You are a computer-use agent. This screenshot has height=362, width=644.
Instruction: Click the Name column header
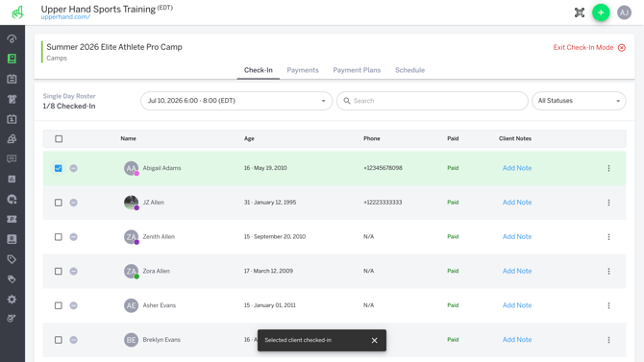pos(128,138)
